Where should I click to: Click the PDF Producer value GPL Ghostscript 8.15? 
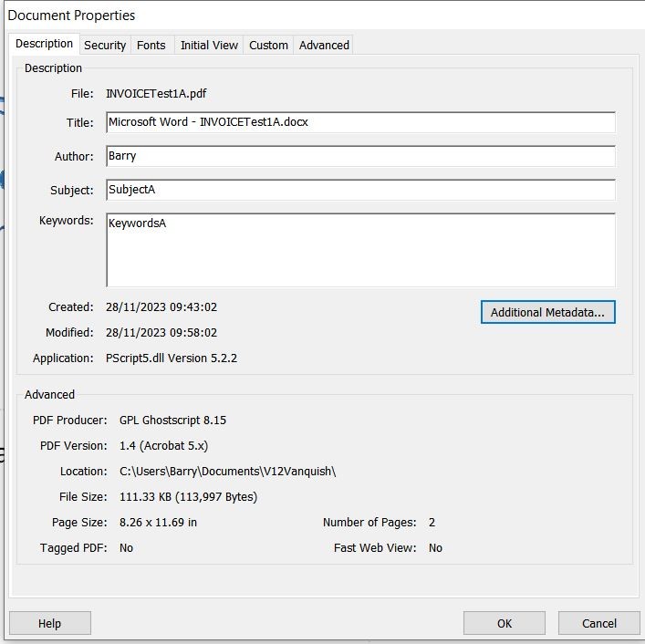coord(172,421)
